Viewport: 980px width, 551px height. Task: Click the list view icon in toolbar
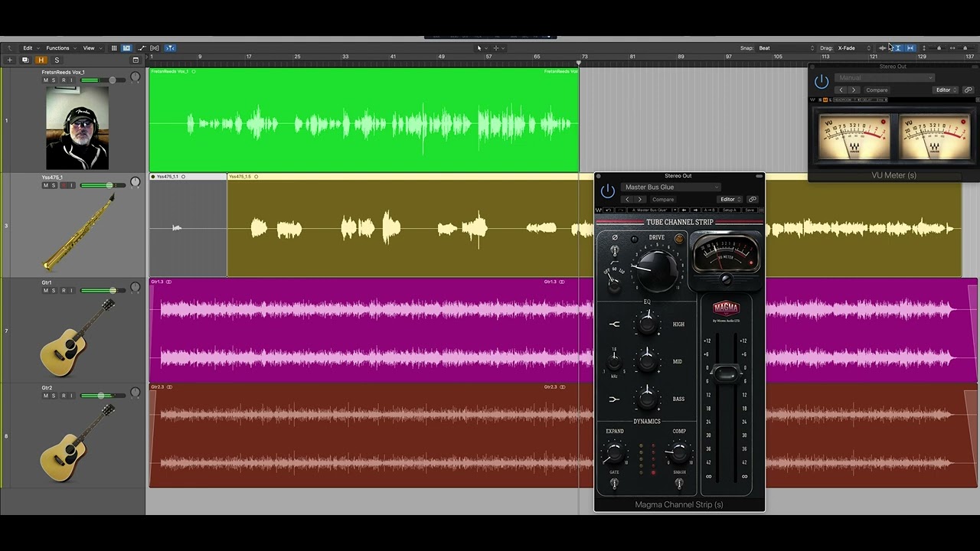[126, 48]
